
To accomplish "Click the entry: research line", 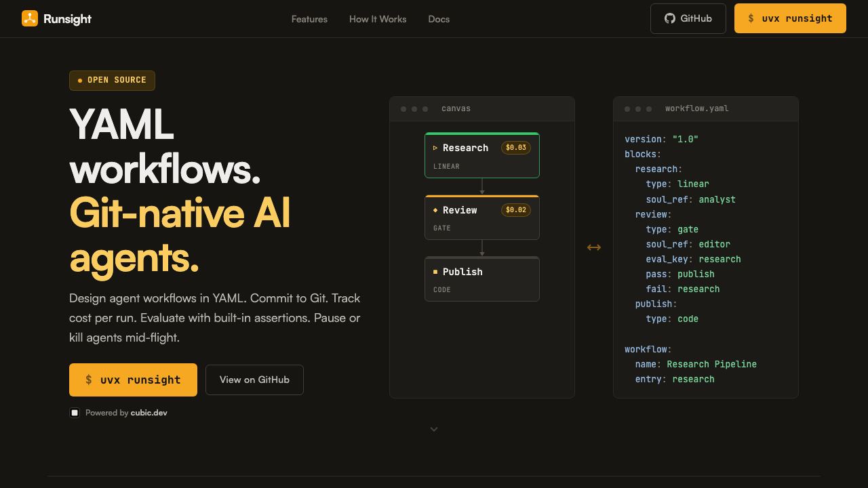I will [675, 379].
